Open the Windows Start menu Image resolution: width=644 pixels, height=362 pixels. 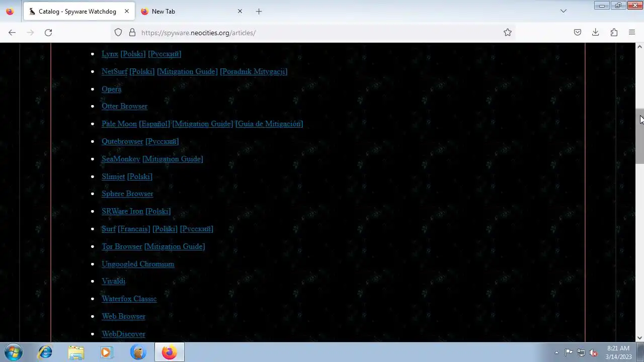(x=14, y=352)
